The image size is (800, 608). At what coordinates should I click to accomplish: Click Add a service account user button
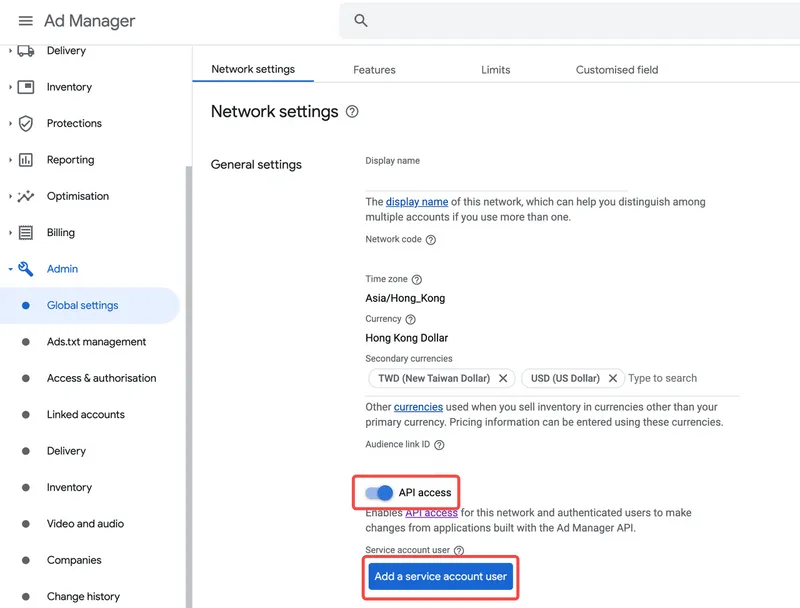coord(441,577)
